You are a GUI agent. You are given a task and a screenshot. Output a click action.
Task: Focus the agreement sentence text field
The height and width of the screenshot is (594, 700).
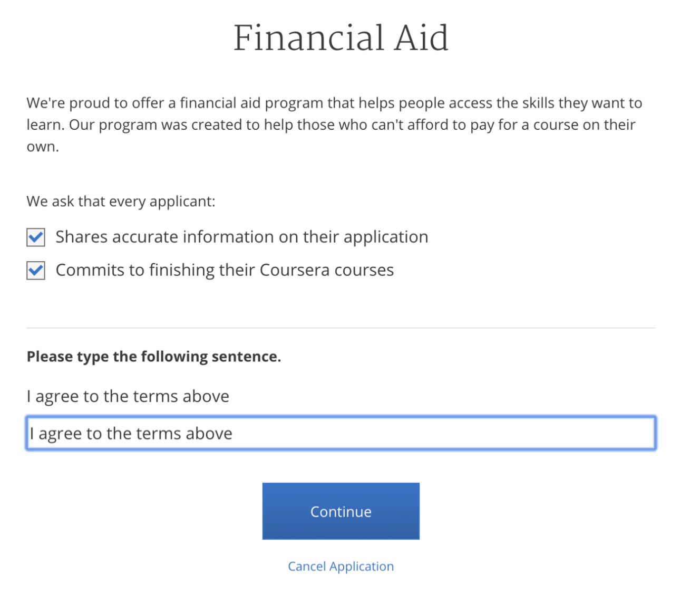pyautogui.click(x=341, y=433)
